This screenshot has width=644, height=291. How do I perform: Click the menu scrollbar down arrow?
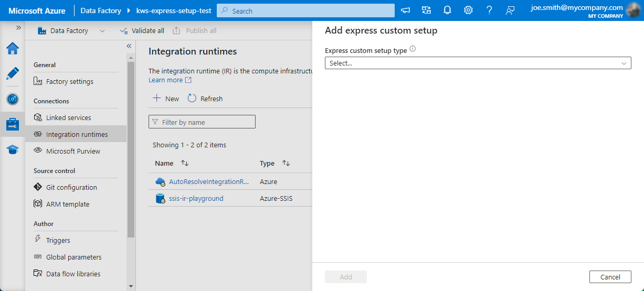tap(131, 286)
